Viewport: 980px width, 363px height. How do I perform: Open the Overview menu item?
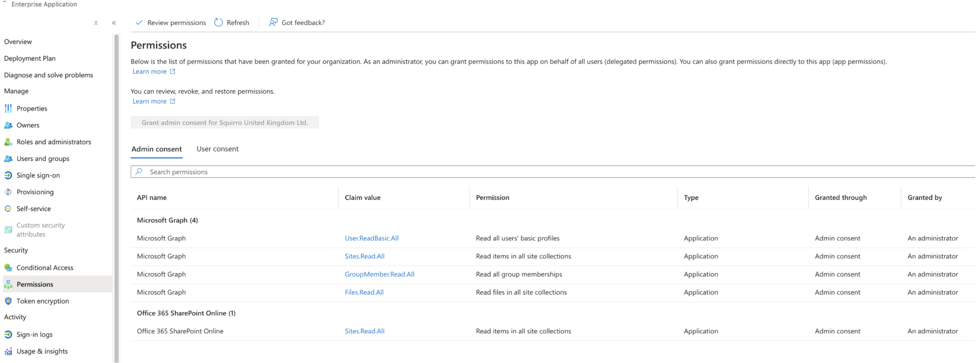[x=18, y=42]
